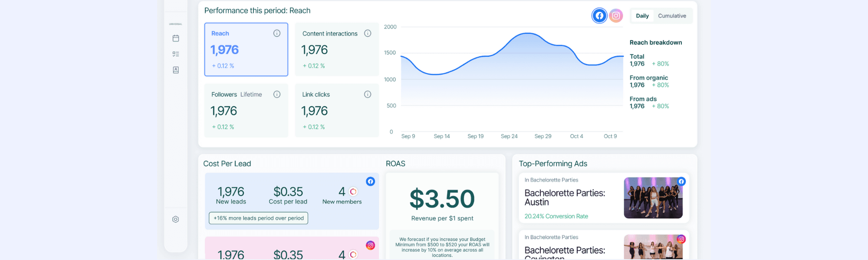Switch the chart to Cumulative view
This screenshot has width=868, height=260.
[x=672, y=16]
